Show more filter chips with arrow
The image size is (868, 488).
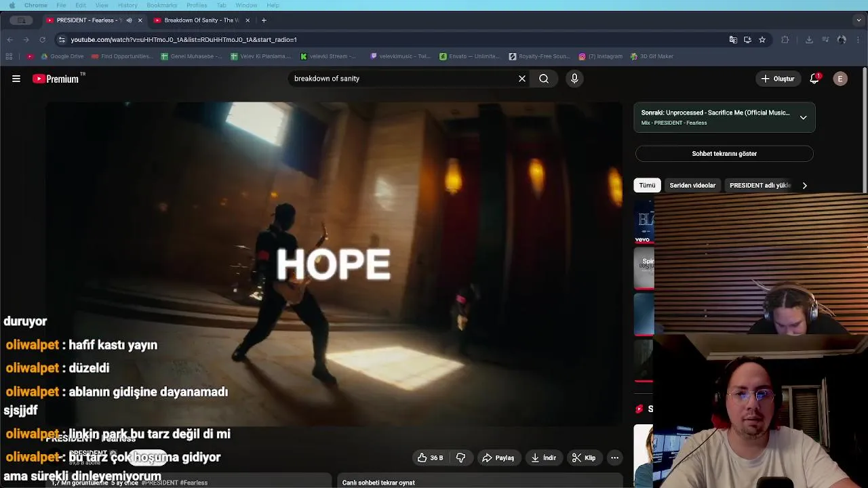pyautogui.click(x=804, y=185)
